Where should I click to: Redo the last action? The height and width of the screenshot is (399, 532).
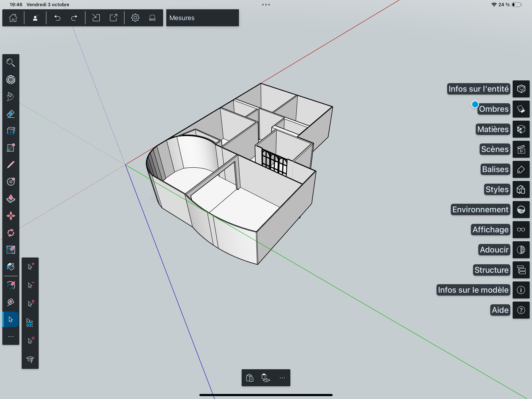tap(74, 18)
